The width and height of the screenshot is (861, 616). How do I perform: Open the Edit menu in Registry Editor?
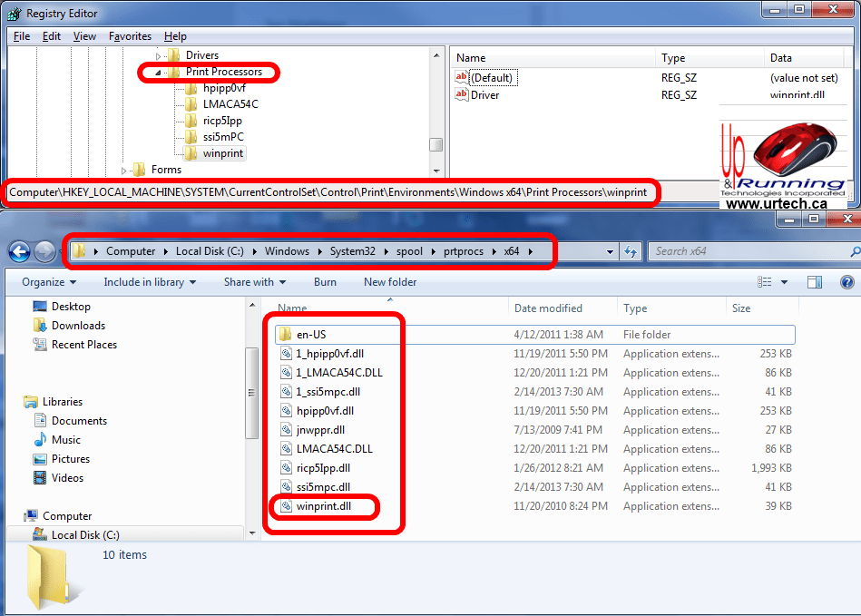52,36
